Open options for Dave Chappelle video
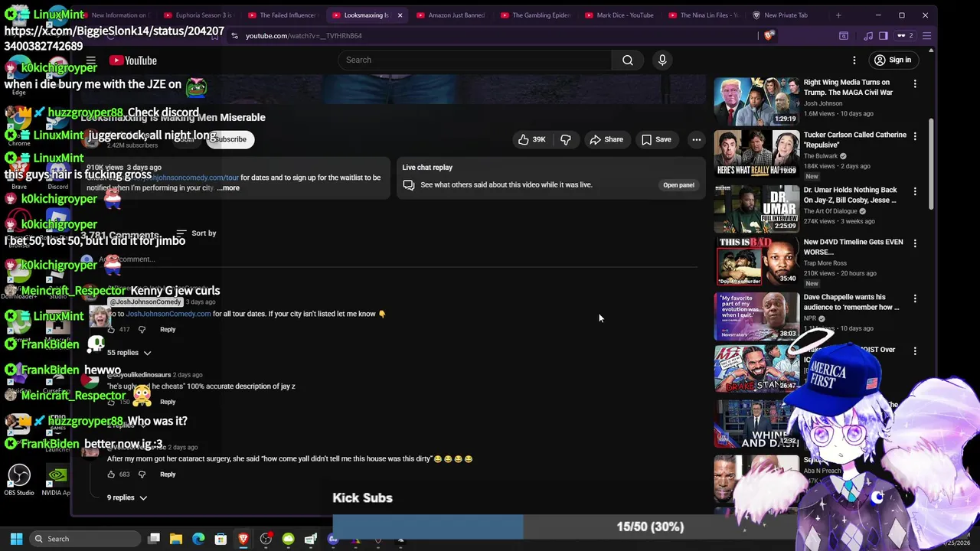Image resolution: width=980 pixels, height=551 pixels. click(915, 298)
